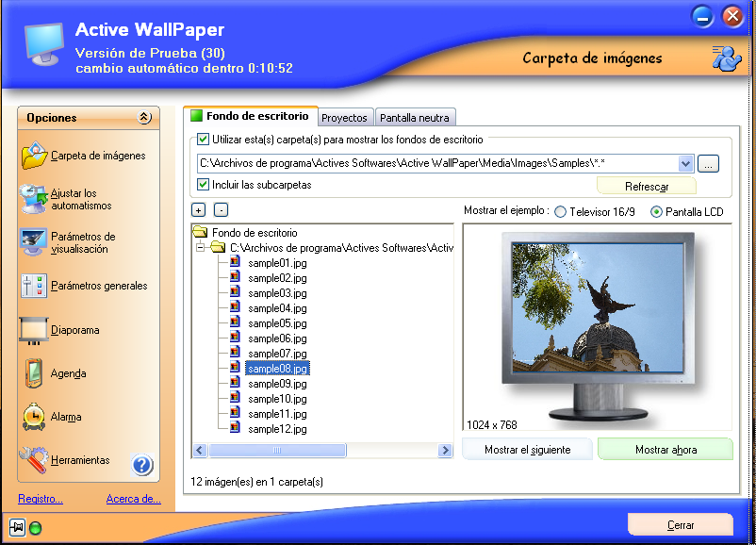Click the image icon beside sample01.jpg
The width and height of the screenshot is (756, 545).
coord(235,262)
